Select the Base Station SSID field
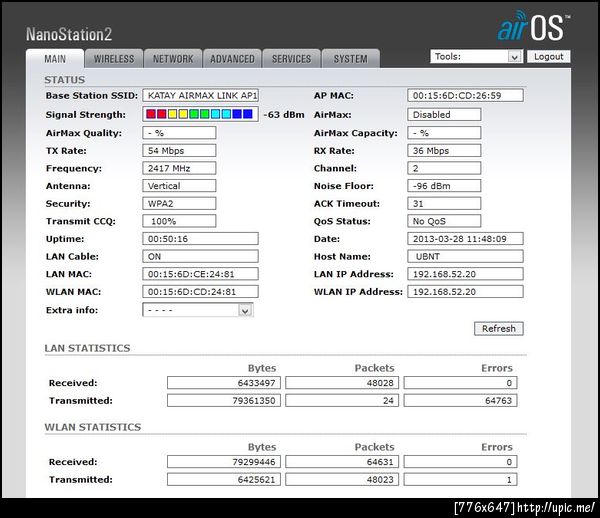The image size is (600, 518). 201,95
